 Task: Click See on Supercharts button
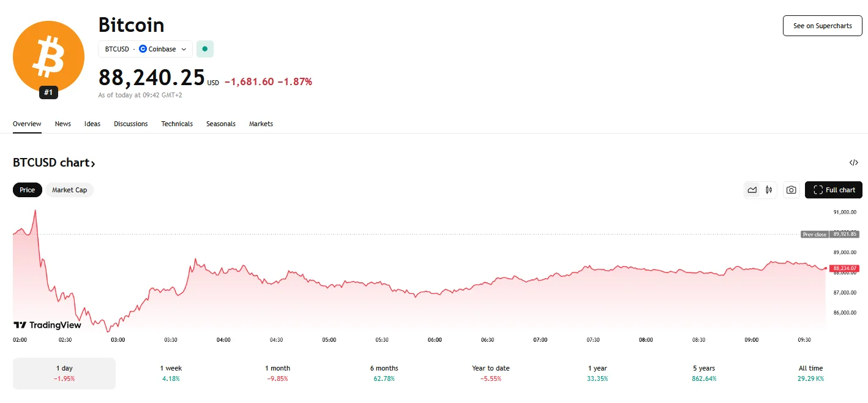[822, 26]
